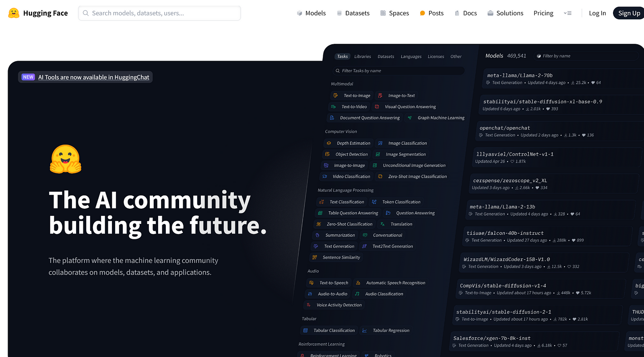Click the NEW badge on the announcement
This screenshot has width=644, height=357.
(x=28, y=77)
